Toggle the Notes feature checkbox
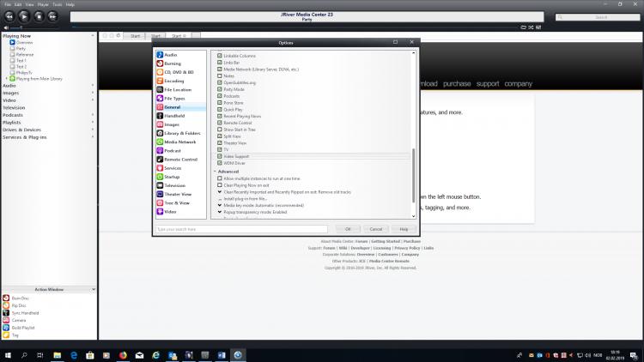This screenshot has width=644, height=362. tap(220, 76)
